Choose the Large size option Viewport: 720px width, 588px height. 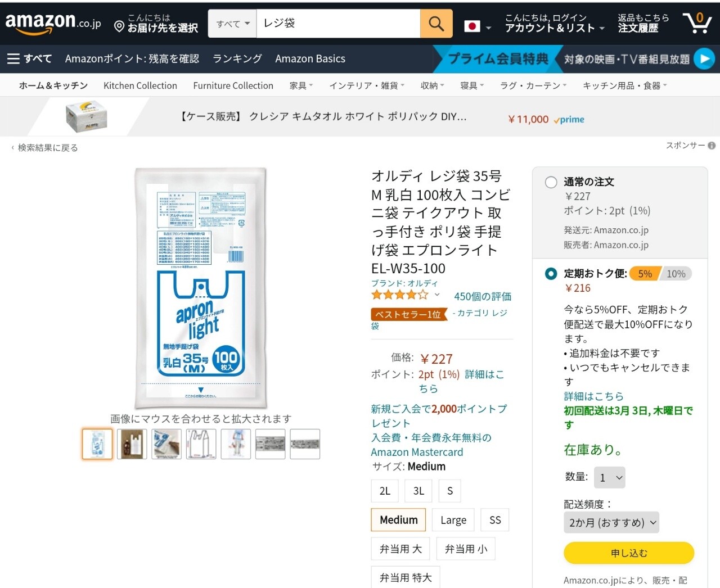tap(453, 520)
